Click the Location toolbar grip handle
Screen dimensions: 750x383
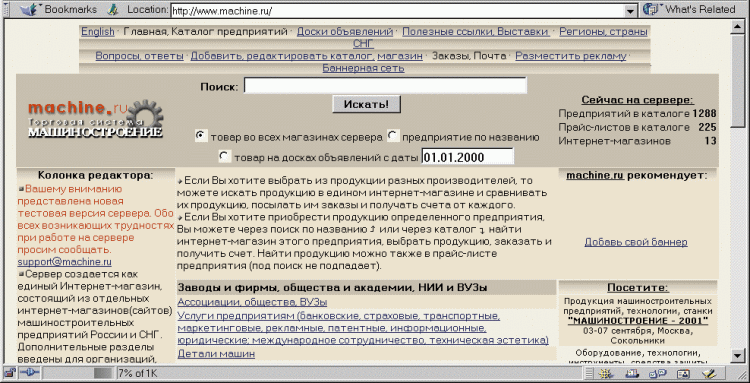click(x=7, y=9)
